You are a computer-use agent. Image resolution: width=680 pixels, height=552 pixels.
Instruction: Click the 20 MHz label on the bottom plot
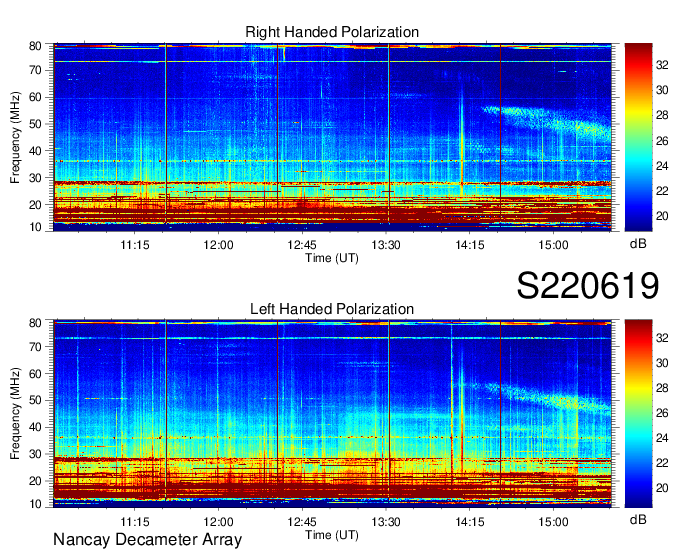35,481
